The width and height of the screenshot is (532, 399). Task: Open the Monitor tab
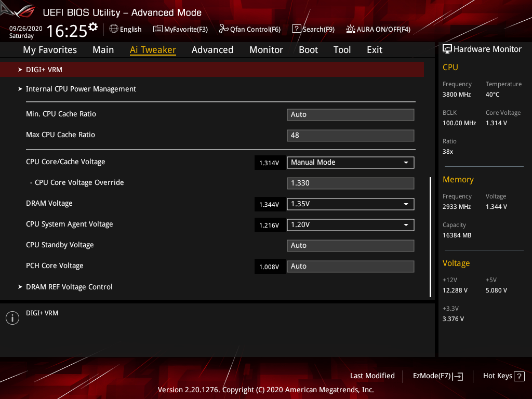266,50
